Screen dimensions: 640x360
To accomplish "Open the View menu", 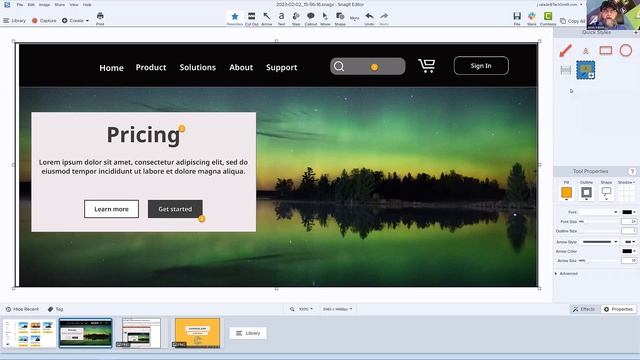I will (74, 4).
